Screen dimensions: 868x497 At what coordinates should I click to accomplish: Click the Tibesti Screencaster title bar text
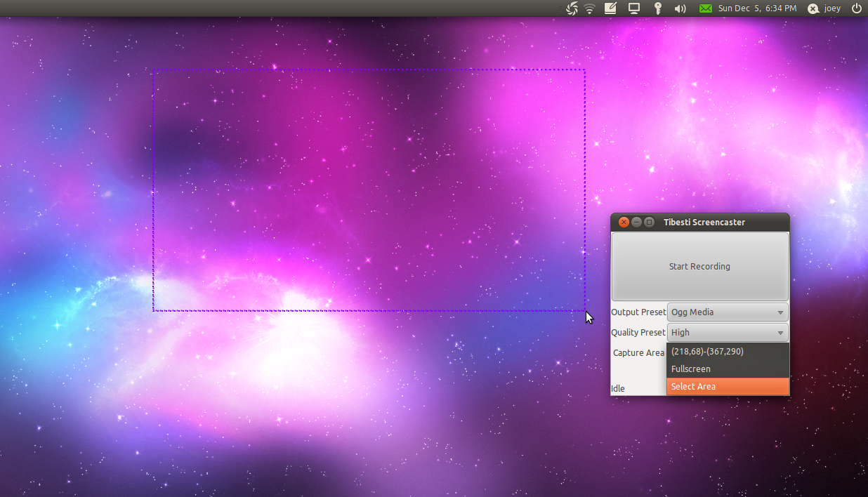point(704,223)
